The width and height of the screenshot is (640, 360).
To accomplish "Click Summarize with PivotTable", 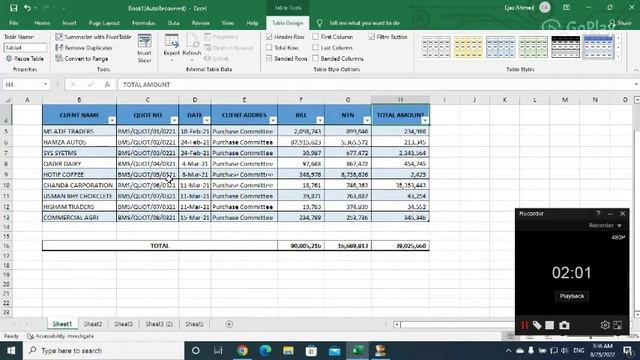I will coord(93,37).
